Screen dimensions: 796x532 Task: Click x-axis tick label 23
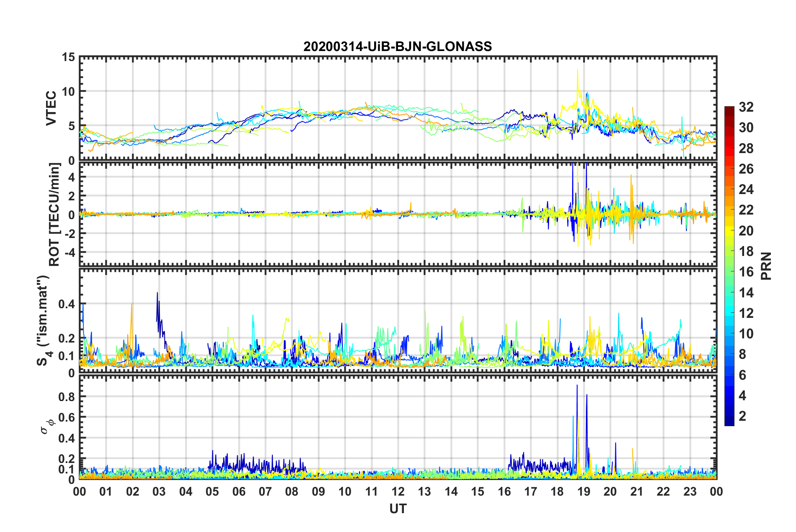click(690, 491)
